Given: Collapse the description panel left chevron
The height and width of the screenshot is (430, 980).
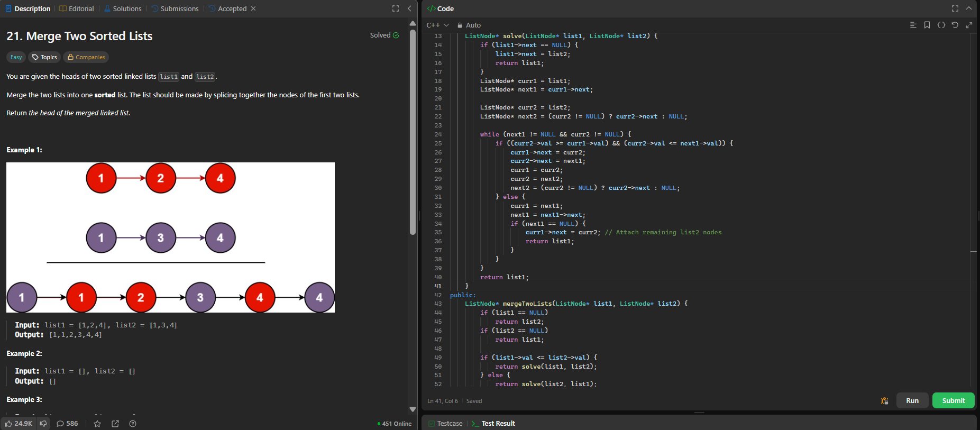Looking at the screenshot, I should [x=409, y=8].
